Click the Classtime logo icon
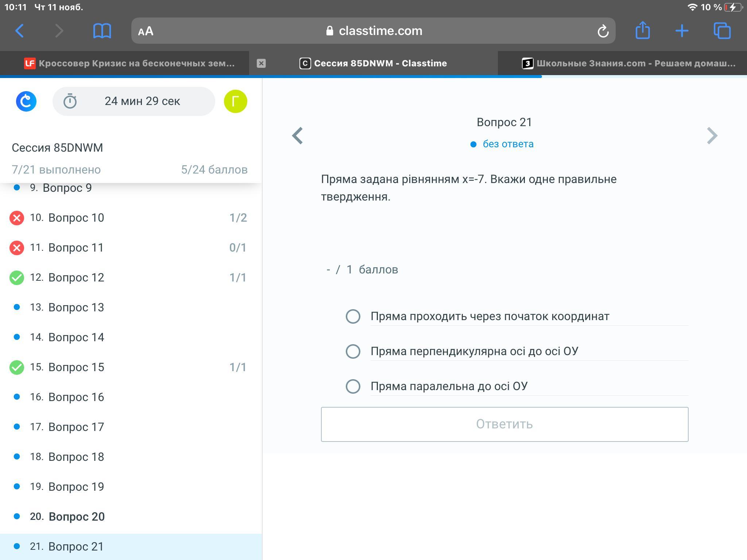The width and height of the screenshot is (747, 560). 26,101
